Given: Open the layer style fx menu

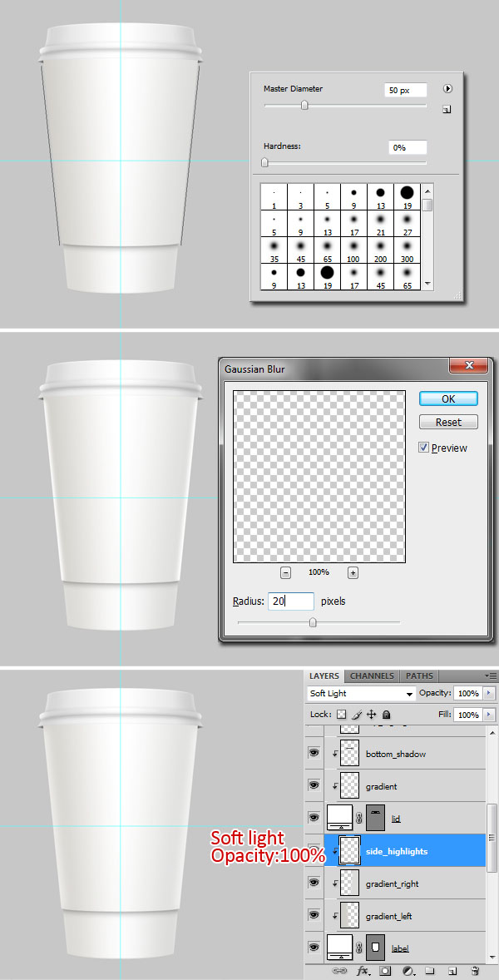Looking at the screenshot, I should point(363,970).
